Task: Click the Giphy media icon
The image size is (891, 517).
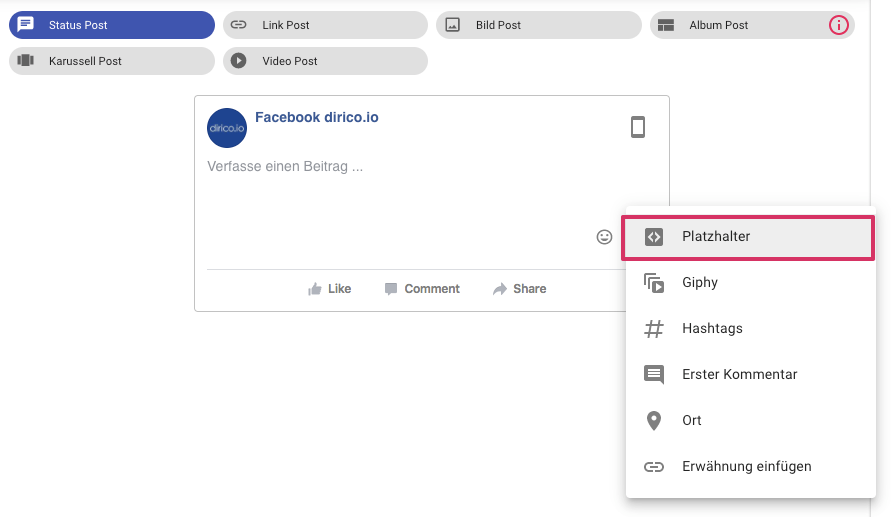Action: click(653, 283)
